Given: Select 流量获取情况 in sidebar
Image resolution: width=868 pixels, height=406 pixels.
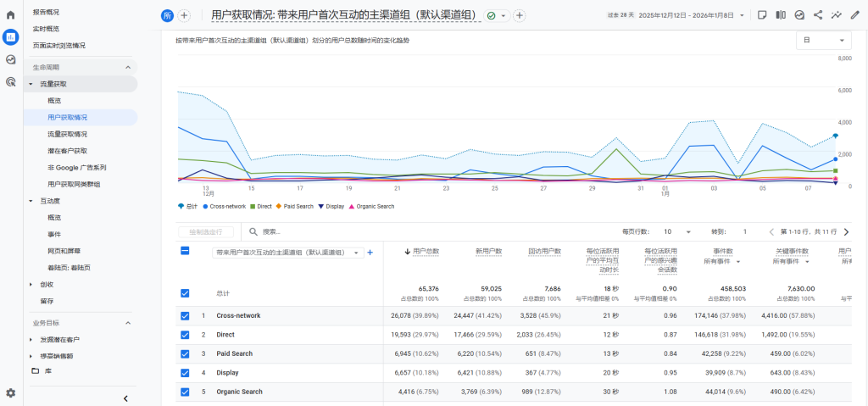Looking at the screenshot, I should [x=68, y=134].
